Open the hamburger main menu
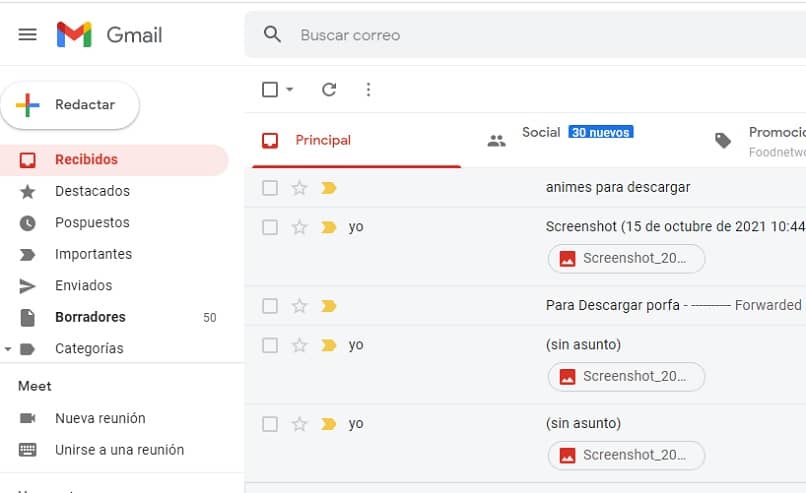 point(27,34)
